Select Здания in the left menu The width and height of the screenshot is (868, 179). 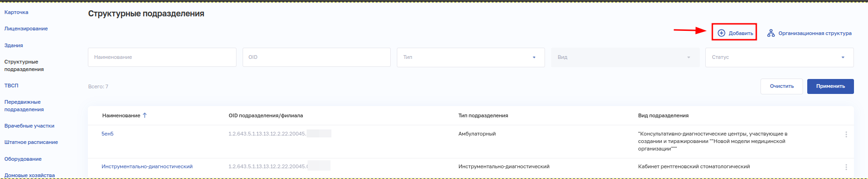point(14,45)
